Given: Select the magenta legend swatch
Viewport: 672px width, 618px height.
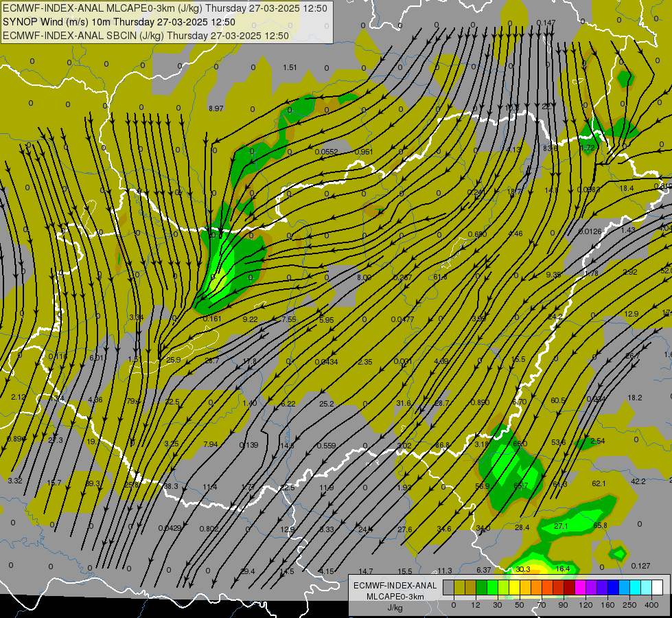Looking at the screenshot, I should point(581,588).
